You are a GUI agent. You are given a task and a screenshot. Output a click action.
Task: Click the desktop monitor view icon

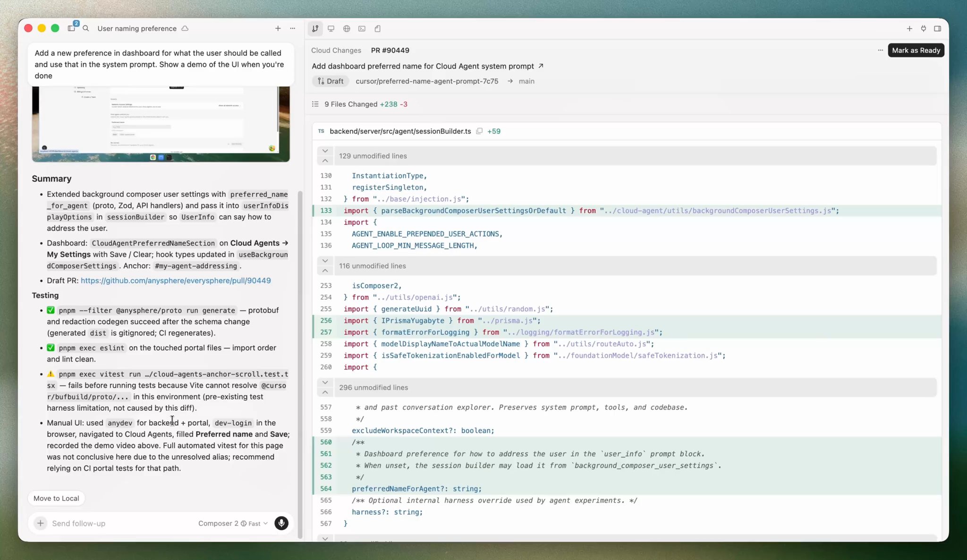(331, 28)
